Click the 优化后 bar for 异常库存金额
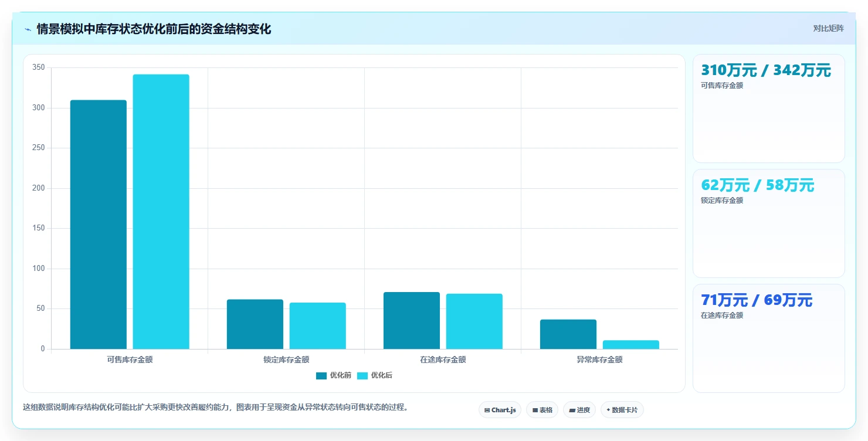 [x=631, y=345]
